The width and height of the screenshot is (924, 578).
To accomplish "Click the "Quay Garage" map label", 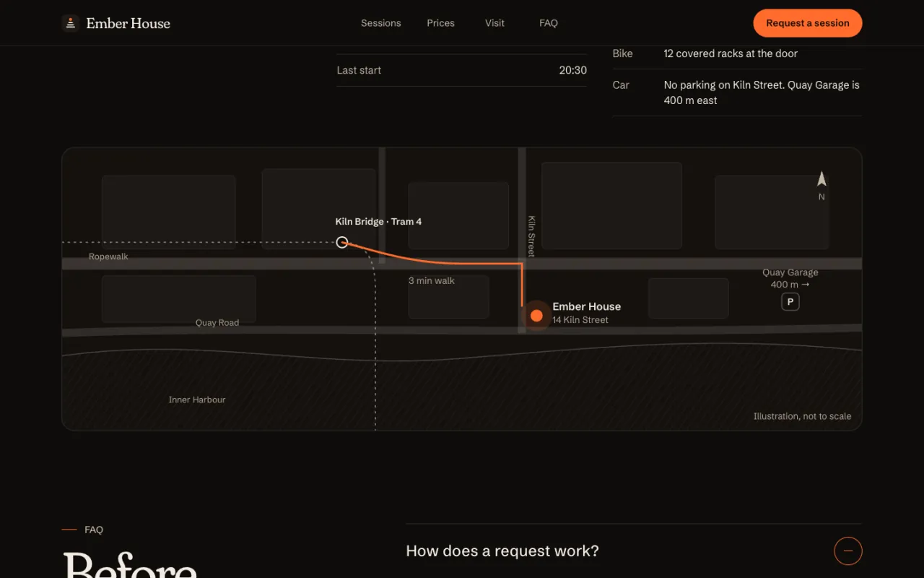I will 790,272.
